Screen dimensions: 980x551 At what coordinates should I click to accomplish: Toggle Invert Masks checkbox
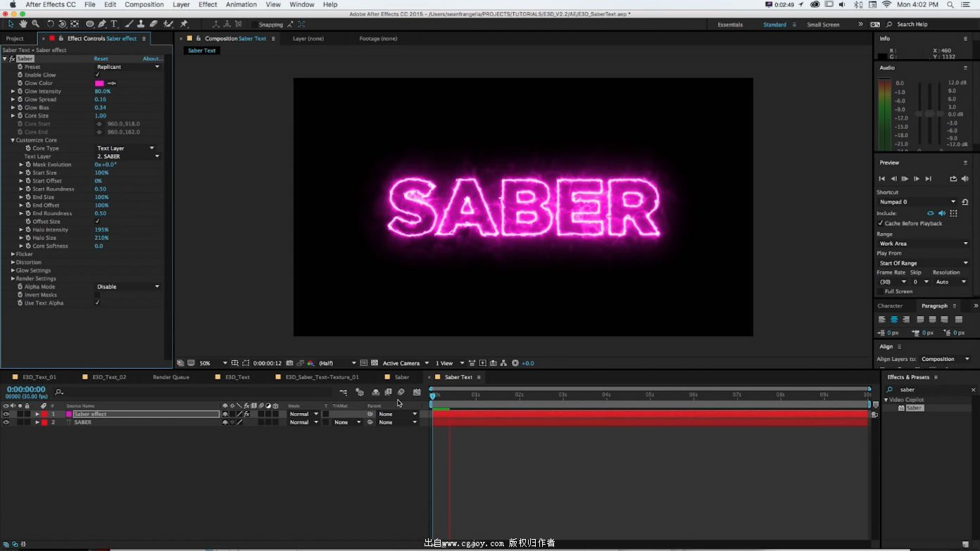pyautogui.click(x=98, y=295)
